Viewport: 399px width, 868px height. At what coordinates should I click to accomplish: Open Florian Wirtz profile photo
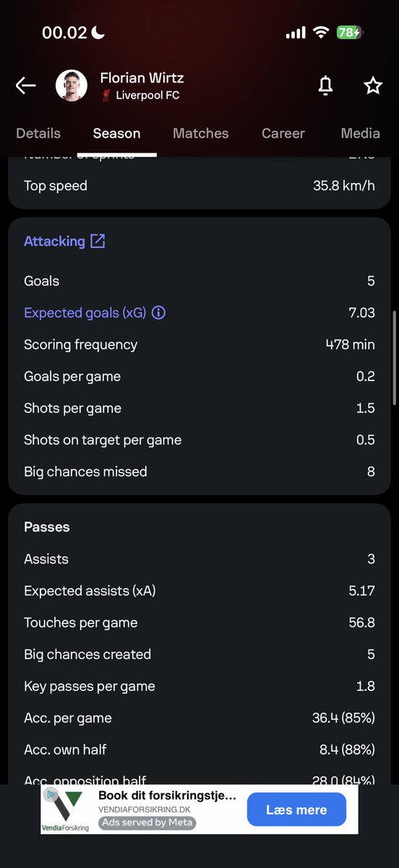pos(72,85)
